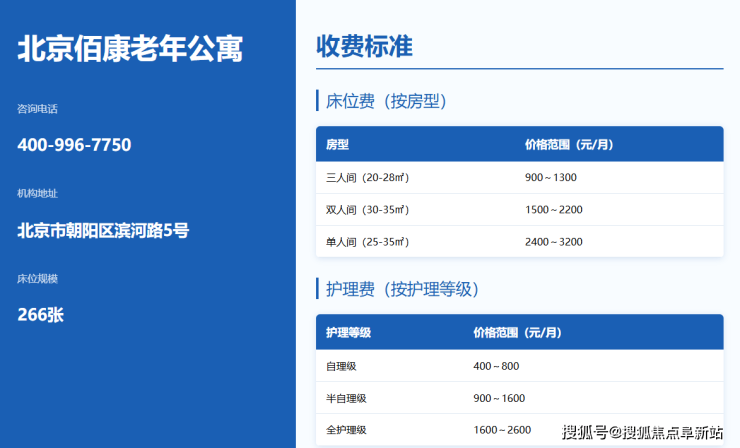Click the price 1500～2200
Image resolution: width=740 pixels, height=448 pixels.
pyautogui.click(x=554, y=210)
